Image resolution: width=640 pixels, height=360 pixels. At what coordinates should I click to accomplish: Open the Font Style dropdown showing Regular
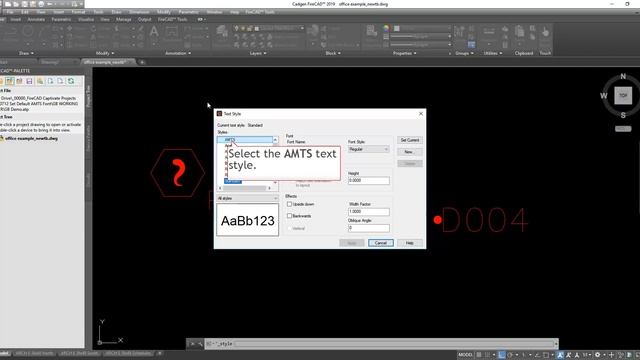pyautogui.click(x=369, y=149)
